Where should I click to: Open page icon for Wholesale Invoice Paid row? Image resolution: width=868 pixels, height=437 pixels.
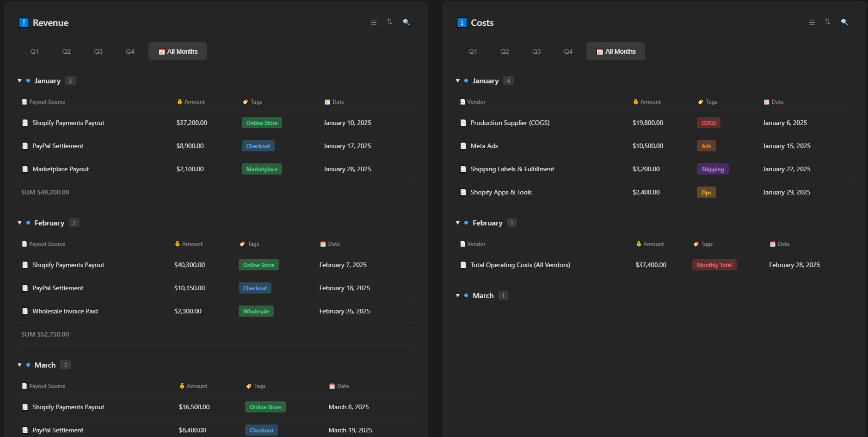[25, 311]
